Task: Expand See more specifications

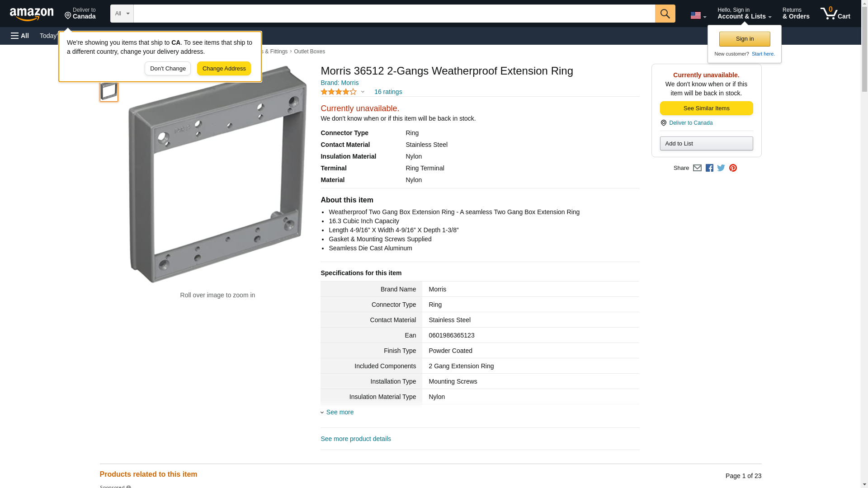Action: coord(340,412)
